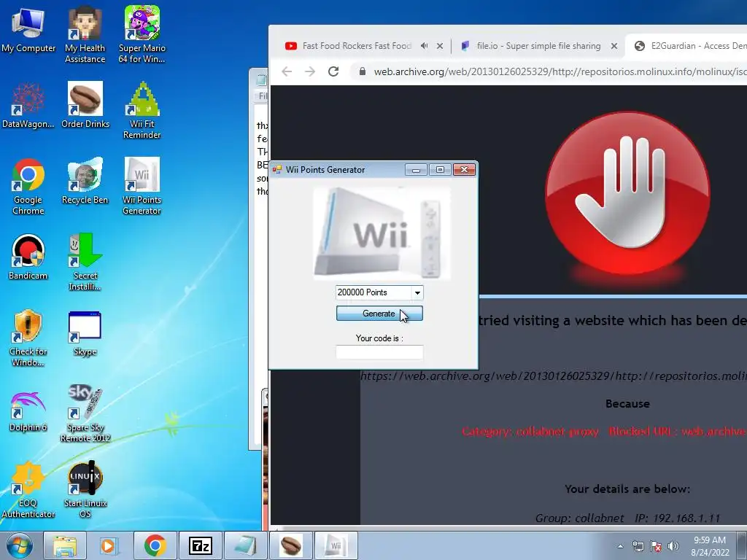Open 7-Zip from the taskbar
747x560 pixels.
200,545
